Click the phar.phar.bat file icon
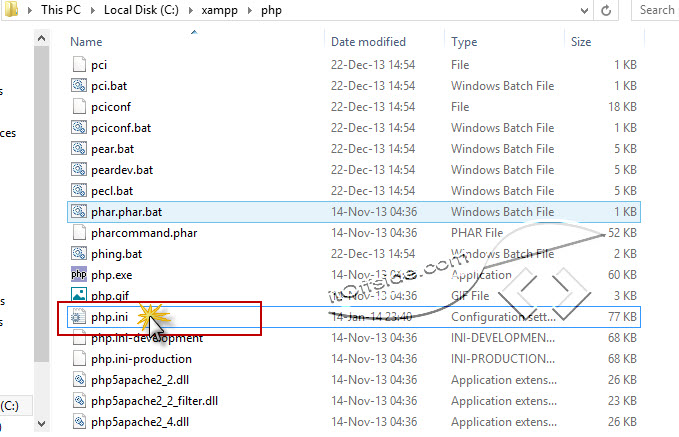The height and width of the screenshot is (437, 679). tap(79, 211)
